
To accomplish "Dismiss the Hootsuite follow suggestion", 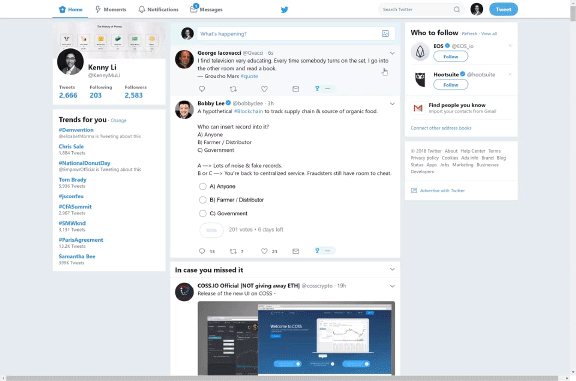I will pyautogui.click(x=510, y=74).
